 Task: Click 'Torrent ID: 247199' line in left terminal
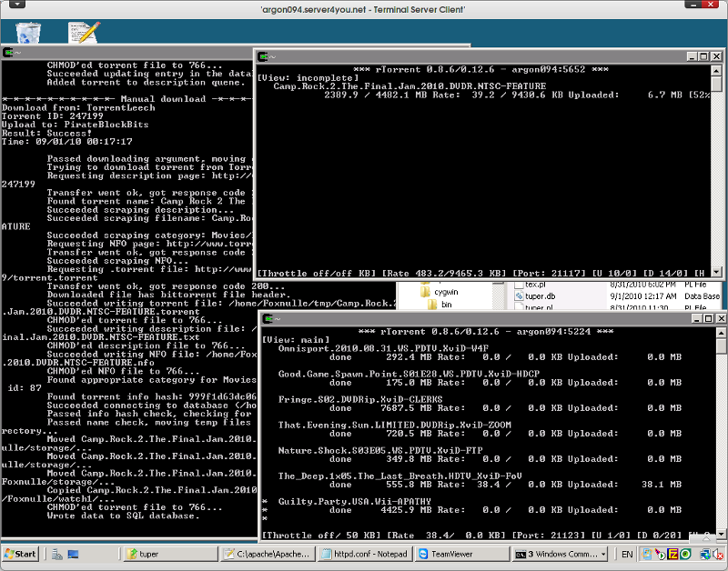(x=53, y=116)
